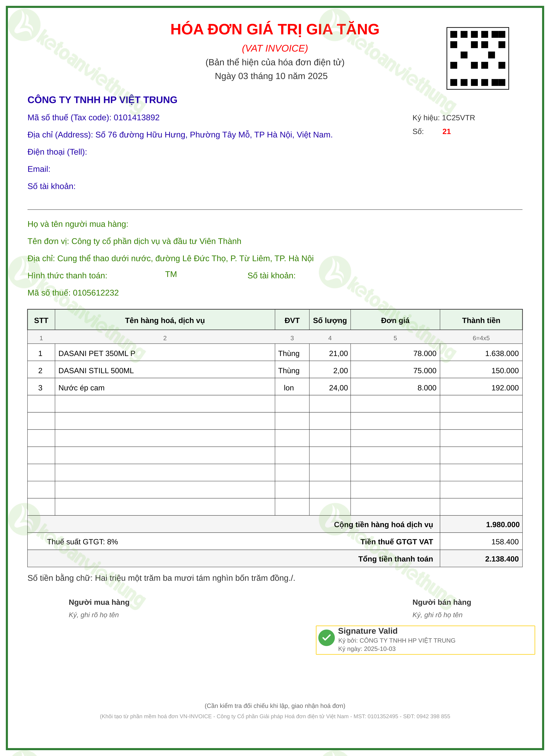Click the buyer address on Lê Đức Thọ
The height and width of the screenshot is (756, 550).
171,258
